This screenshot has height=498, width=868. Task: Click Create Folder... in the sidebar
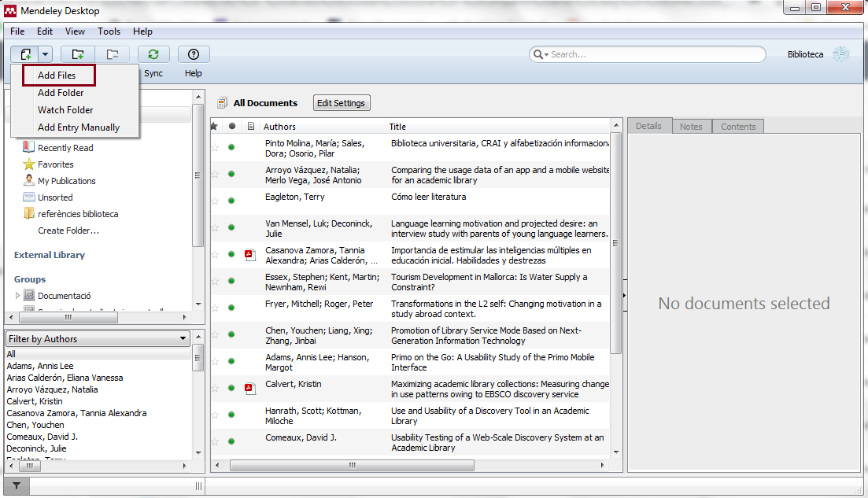click(68, 231)
